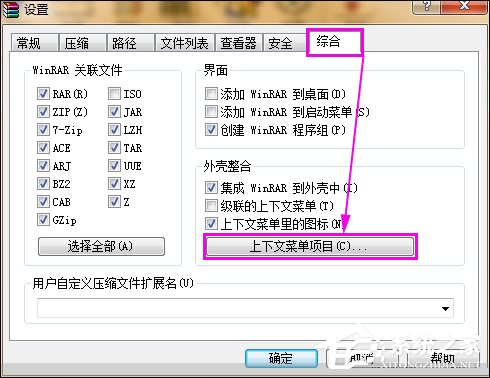490x378 pixels.
Task: Enable 级联的上下文菜单 checkbox
Action: [x=211, y=206]
